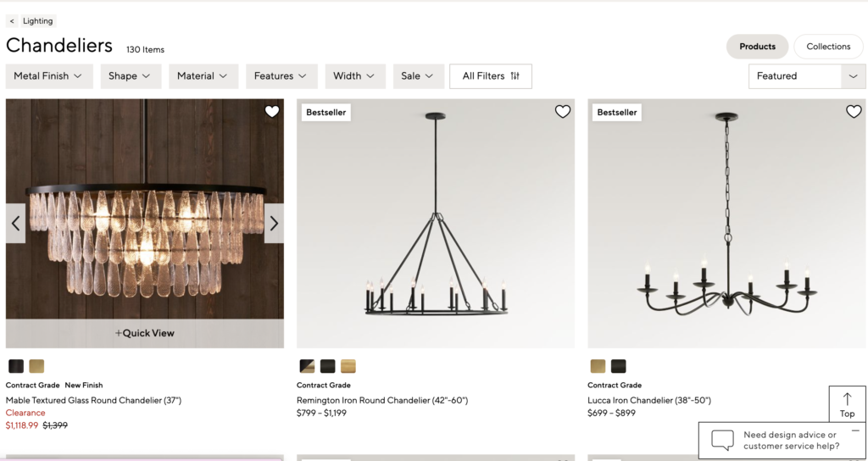Show next image of Mable chandelier
This screenshot has width=868, height=461.
click(x=274, y=223)
